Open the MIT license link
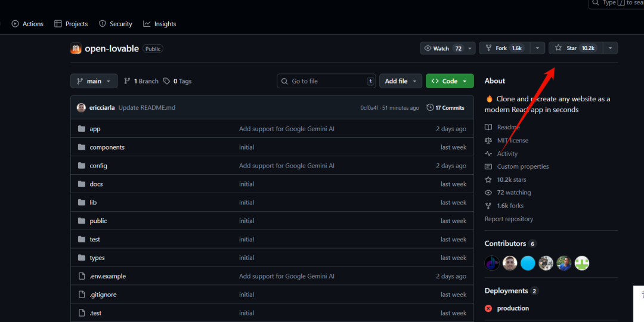Screen dimensions: 644x322 click(x=506, y=141)
